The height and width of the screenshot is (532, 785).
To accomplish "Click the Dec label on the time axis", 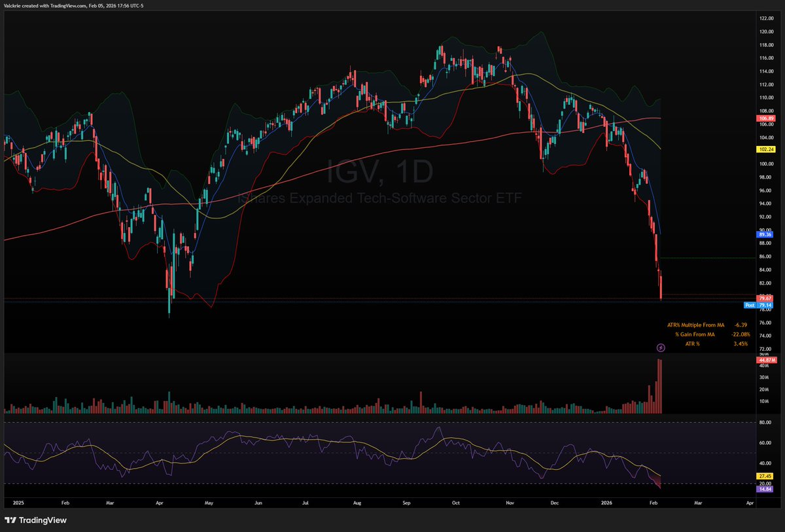I will tap(555, 504).
